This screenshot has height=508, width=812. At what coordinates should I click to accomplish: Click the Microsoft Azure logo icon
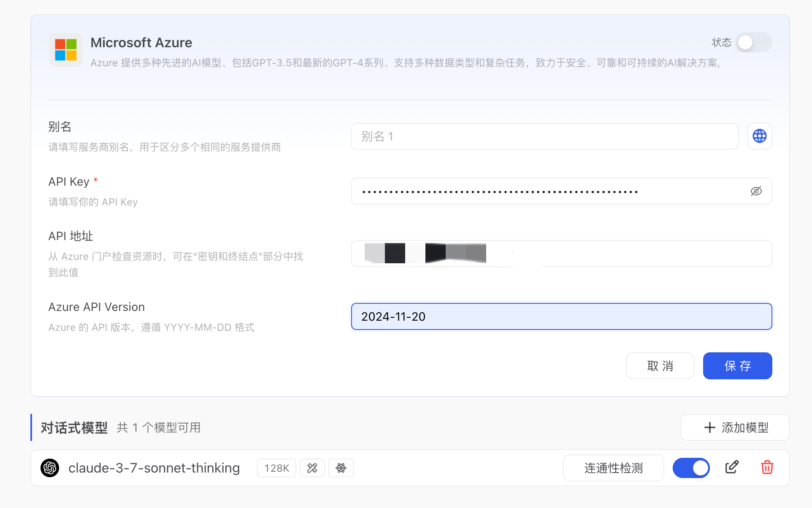(x=66, y=50)
